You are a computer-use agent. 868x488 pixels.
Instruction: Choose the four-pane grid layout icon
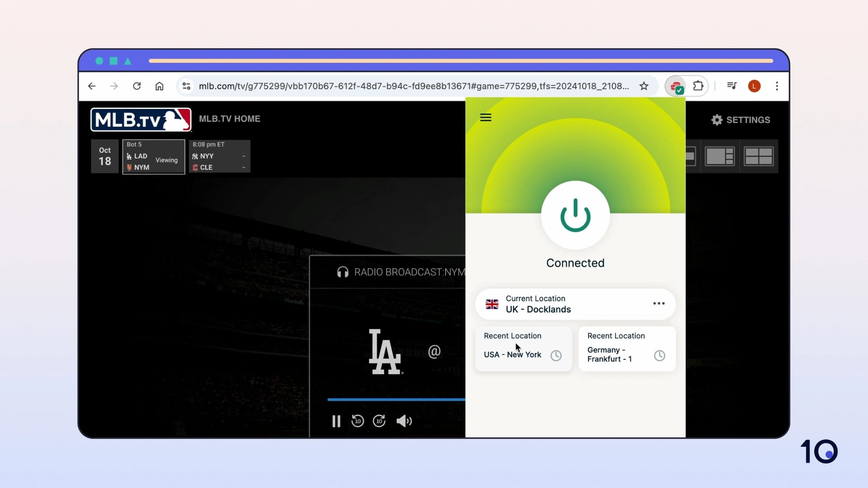[x=759, y=156]
